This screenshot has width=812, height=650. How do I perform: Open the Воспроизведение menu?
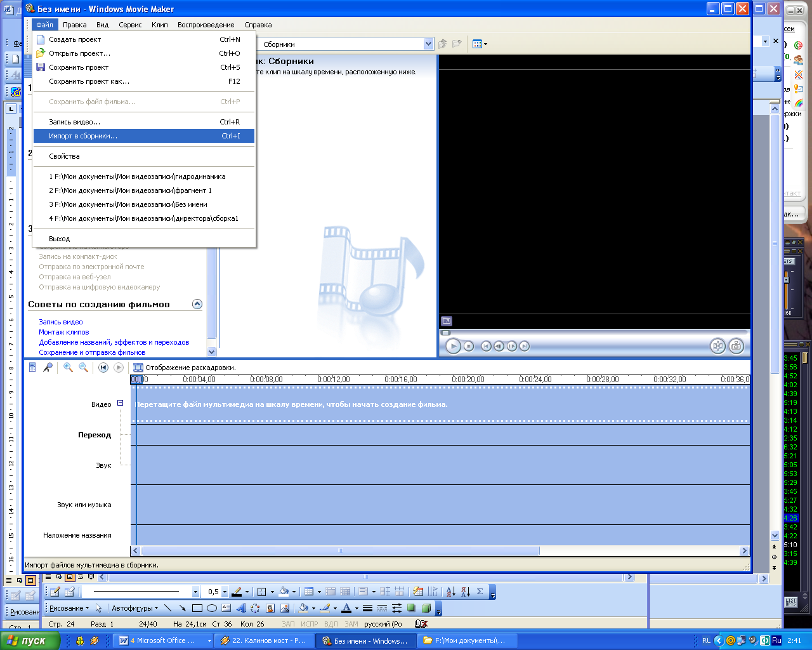(206, 25)
